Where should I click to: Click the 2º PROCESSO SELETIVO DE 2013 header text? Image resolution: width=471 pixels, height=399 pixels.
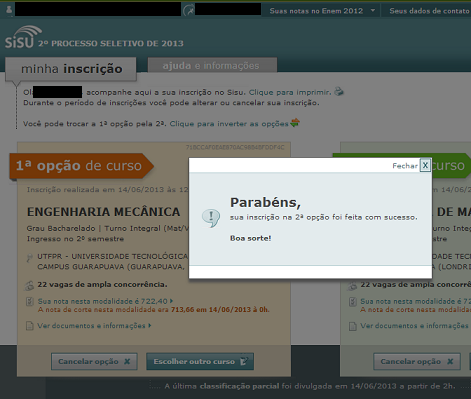(111, 44)
